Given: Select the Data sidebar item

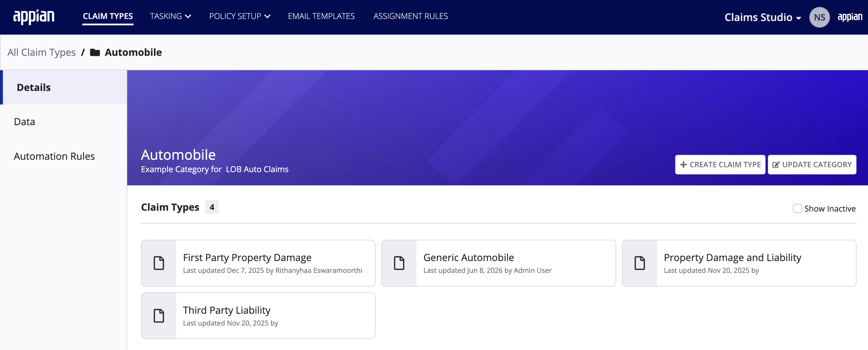Looking at the screenshot, I should tap(63, 122).
